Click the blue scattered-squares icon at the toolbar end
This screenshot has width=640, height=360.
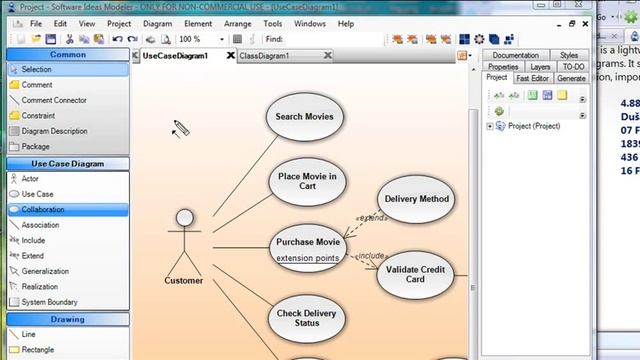[509, 39]
